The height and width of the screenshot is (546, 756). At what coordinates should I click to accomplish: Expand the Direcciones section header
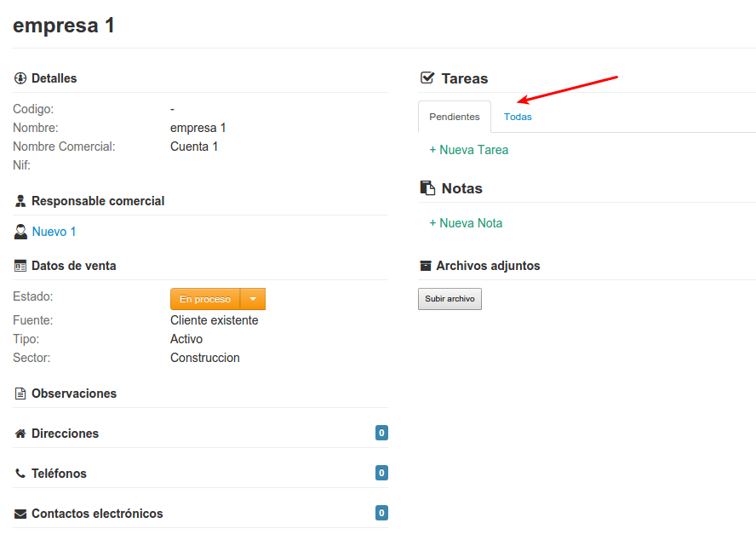coord(200,433)
